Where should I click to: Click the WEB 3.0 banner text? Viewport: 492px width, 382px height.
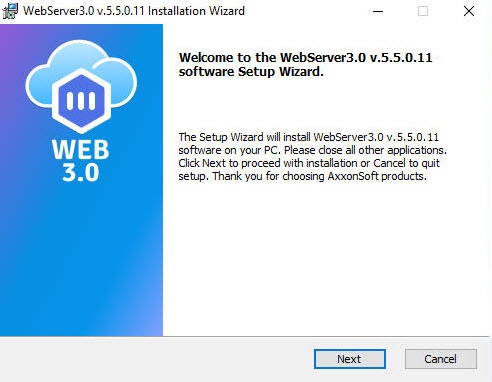pyautogui.click(x=80, y=160)
